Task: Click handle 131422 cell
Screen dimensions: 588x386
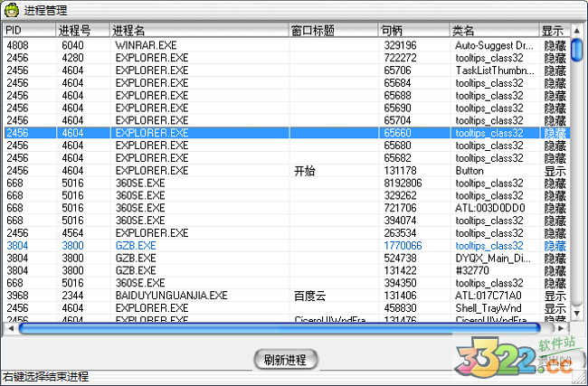Action: 400,270
